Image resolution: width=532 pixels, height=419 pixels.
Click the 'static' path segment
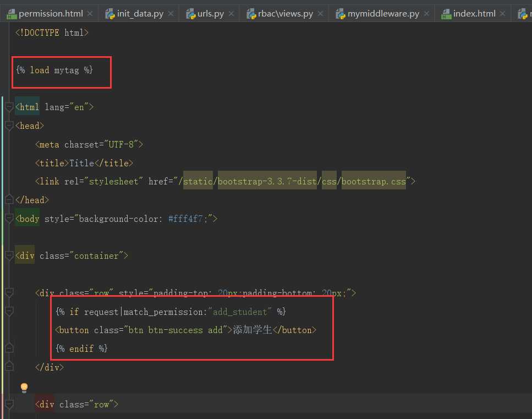coord(198,181)
